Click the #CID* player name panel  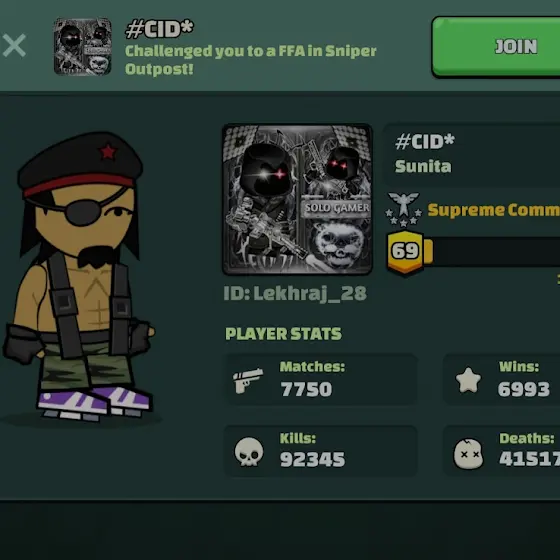pos(471,154)
